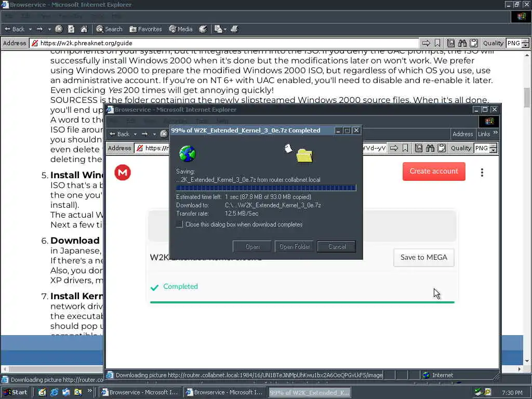Click Back arrow in front Browservice window
The height and width of the screenshot is (399, 532).
click(119, 134)
